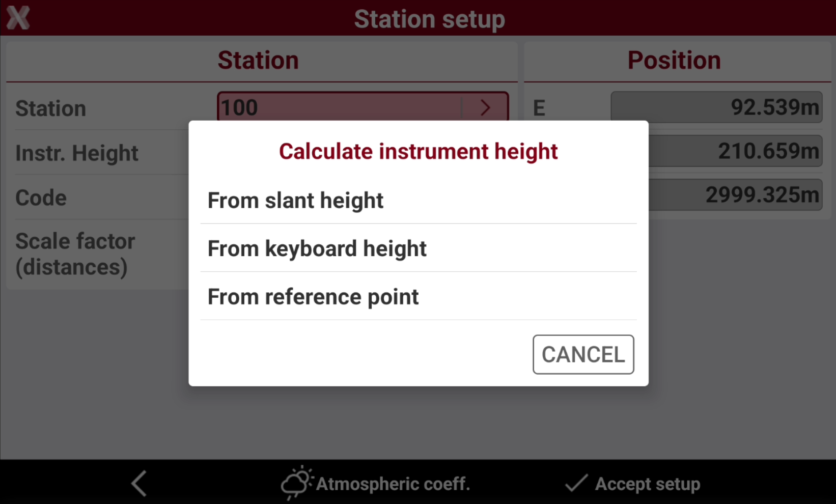
Task: Select the Station section header
Action: pos(258,61)
